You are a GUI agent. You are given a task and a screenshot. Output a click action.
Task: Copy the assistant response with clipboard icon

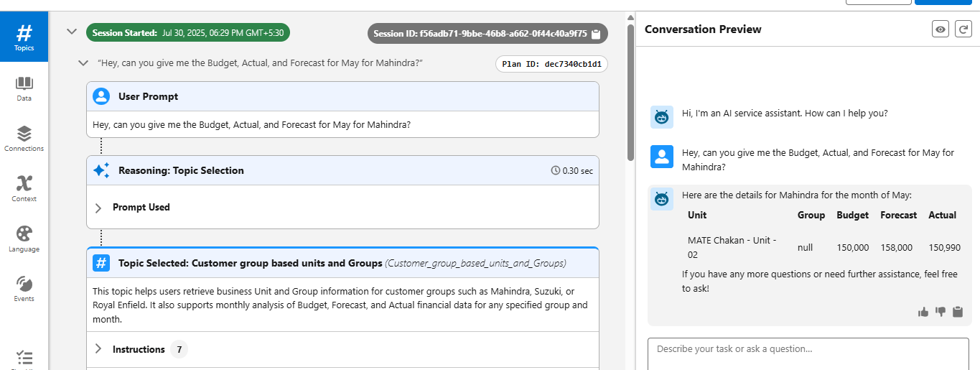pyautogui.click(x=958, y=312)
